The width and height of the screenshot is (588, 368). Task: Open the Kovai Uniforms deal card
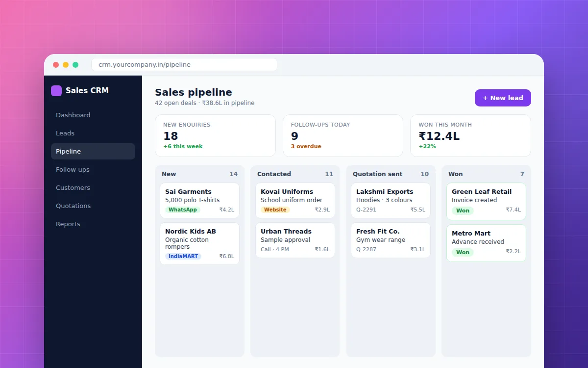[295, 200]
